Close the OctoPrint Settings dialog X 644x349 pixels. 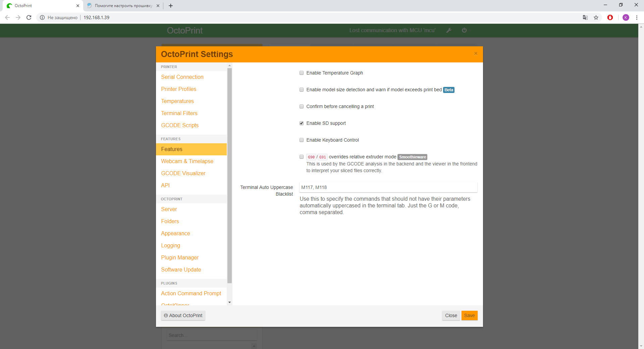476,53
